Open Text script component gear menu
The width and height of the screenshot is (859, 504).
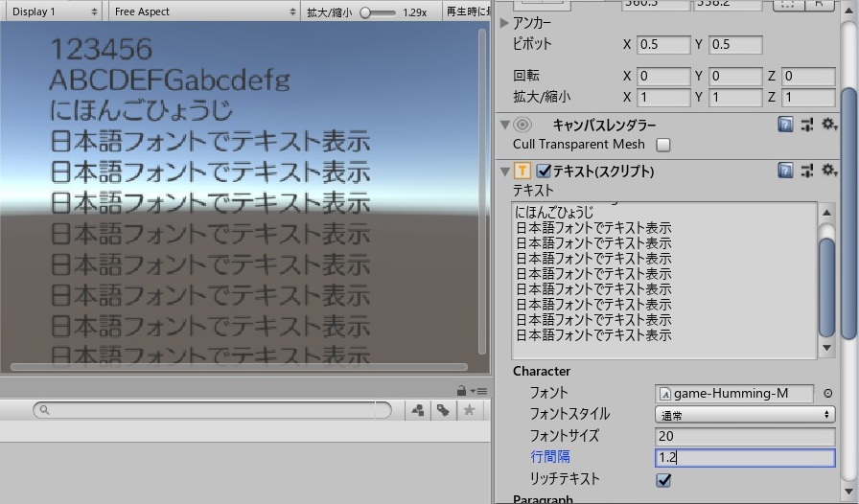point(828,171)
